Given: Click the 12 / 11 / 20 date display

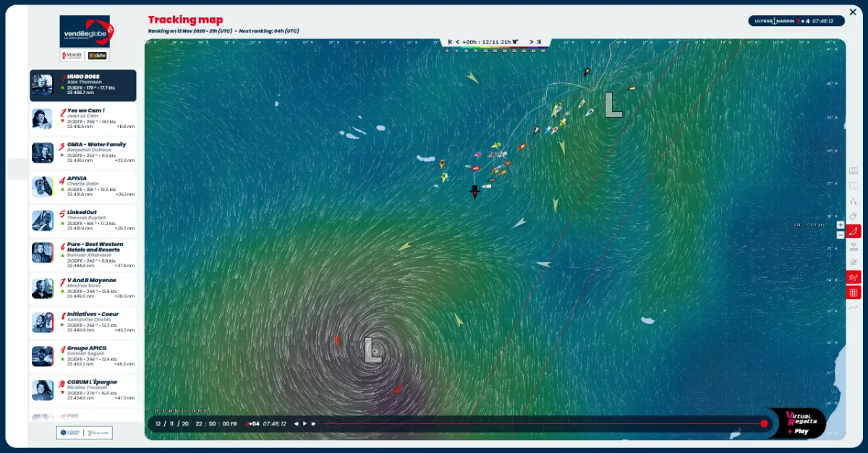Looking at the screenshot, I should tap(172, 423).
